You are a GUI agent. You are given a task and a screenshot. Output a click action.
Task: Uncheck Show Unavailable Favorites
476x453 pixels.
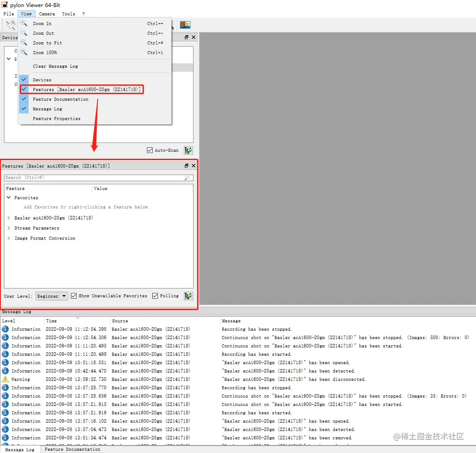73,296
